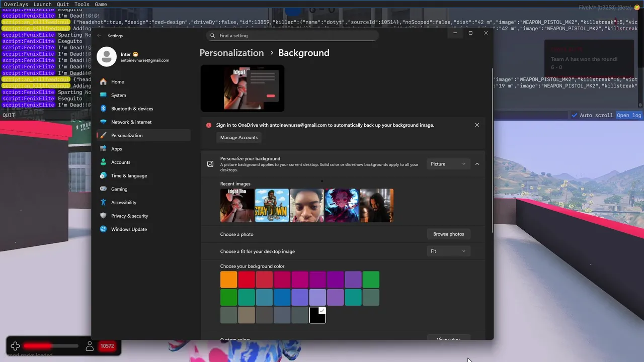Click the user profile avatar

[107, 57]
